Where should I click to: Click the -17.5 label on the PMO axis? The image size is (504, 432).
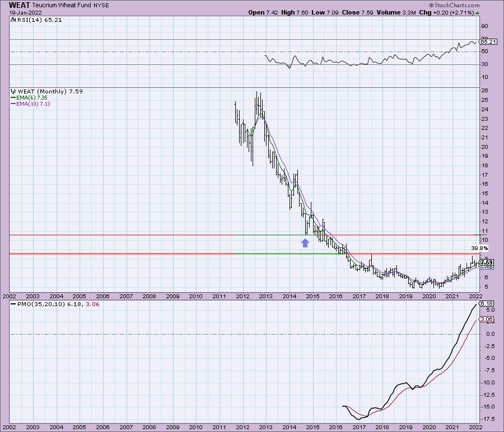[x=488, y=419]
